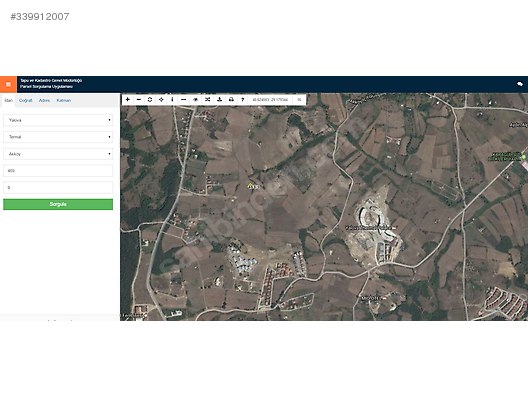Screen dimensions: 528x396
Task: Expand the Termal district dropdown
Action: [x=58, y=137]
